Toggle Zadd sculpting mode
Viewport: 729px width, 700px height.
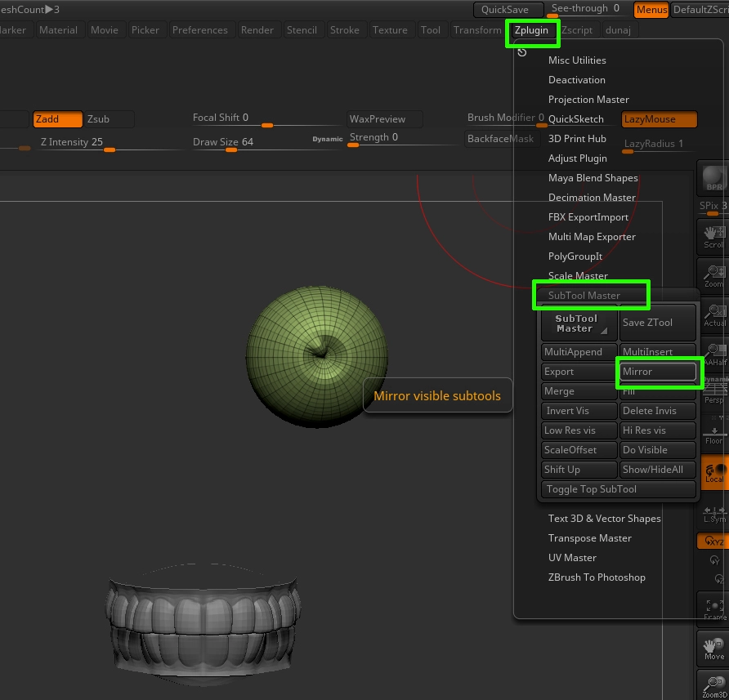tap(57, 118)
